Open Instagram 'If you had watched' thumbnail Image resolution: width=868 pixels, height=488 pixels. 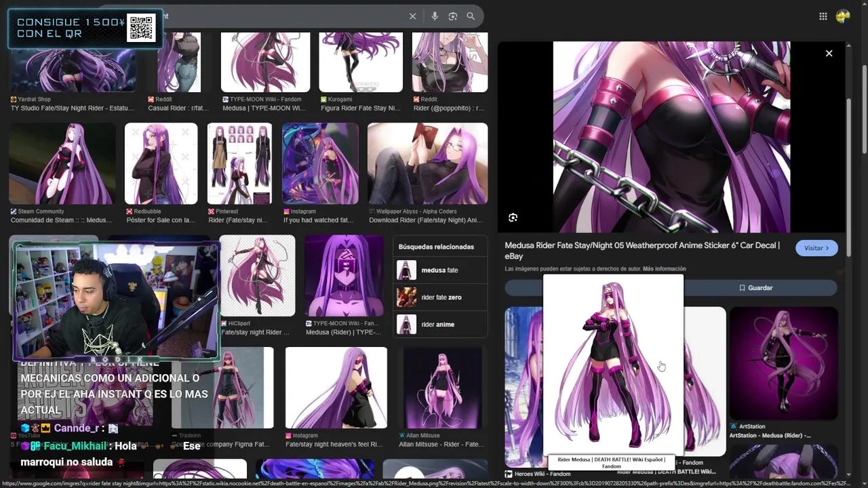click(x=320, y=163)
